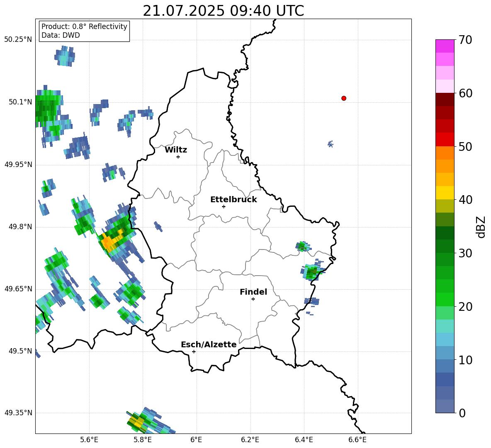The height and width of the screenshot is (448, 491).
Task: Click the title 21.07.2025 09:40 UTC
Action: tap(223, 11)
